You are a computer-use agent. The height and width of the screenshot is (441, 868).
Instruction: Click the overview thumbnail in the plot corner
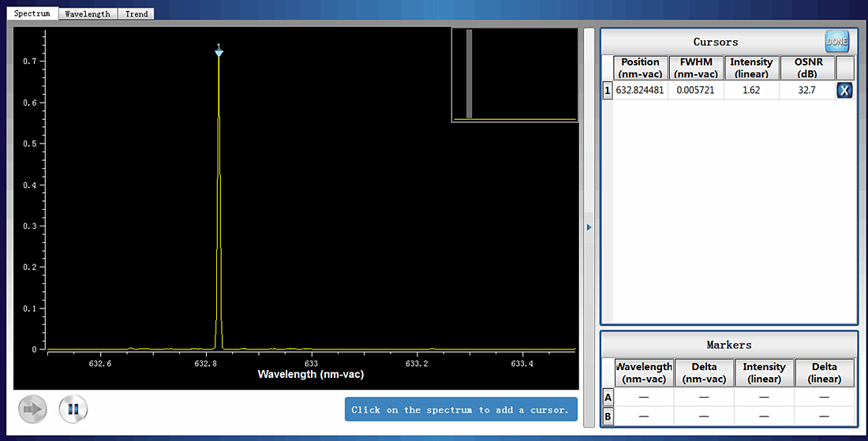(514, 75)
